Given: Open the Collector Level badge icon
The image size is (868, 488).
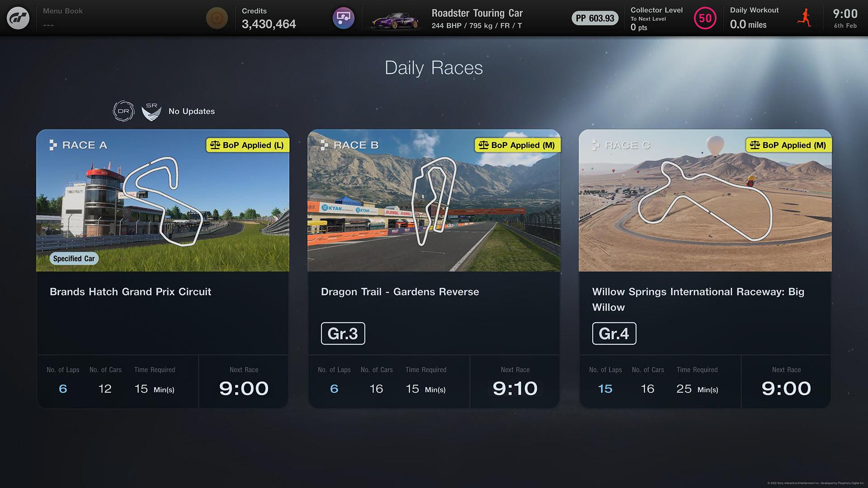Looking at the screenshot, I should tap(704, 18).
